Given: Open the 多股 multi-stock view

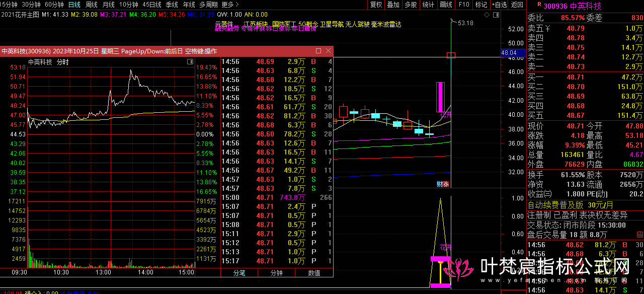Looking at the screenshot, I should (411, 5).
